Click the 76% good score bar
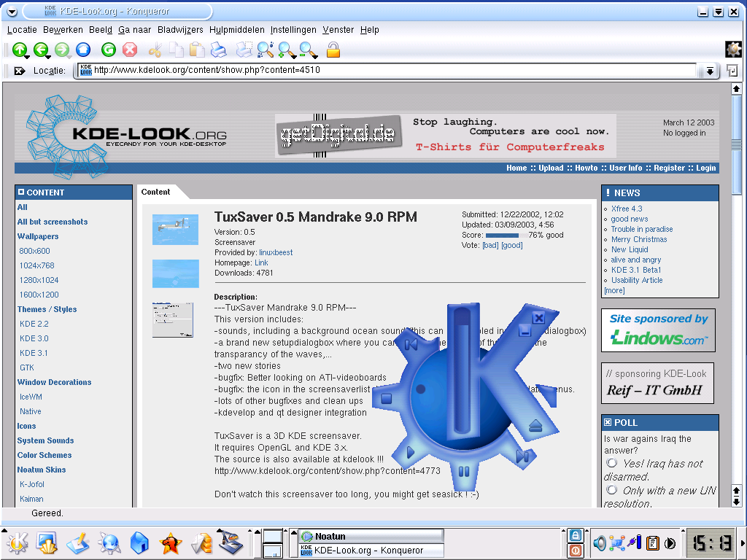Screen dimensions: 747x560 click(506, 236)
